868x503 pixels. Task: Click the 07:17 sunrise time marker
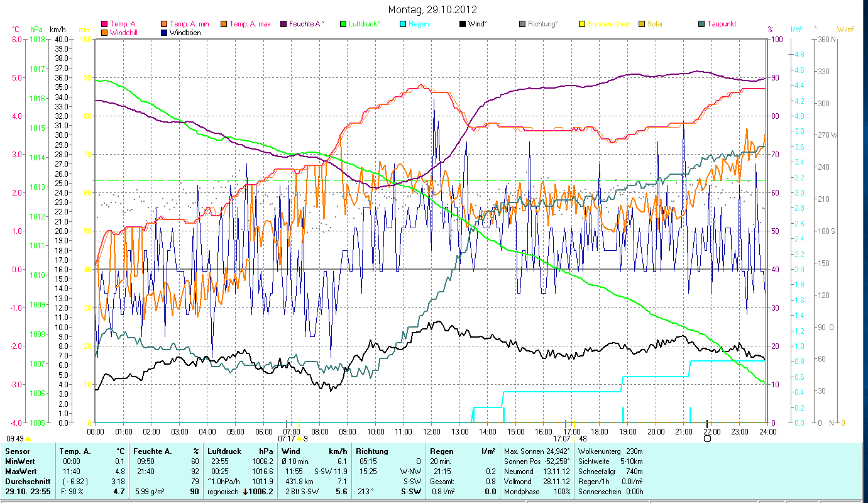[286, 438]
